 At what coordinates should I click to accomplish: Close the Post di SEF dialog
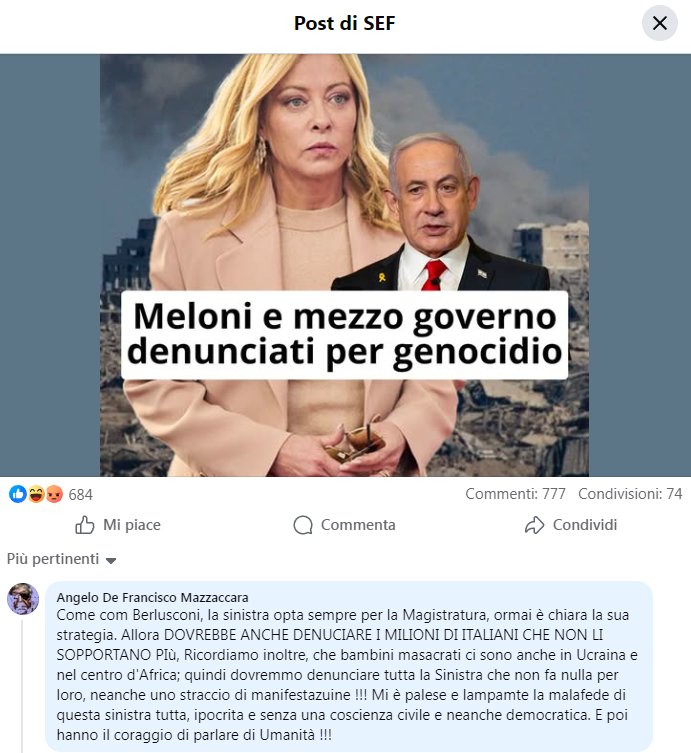click(660, 23)
